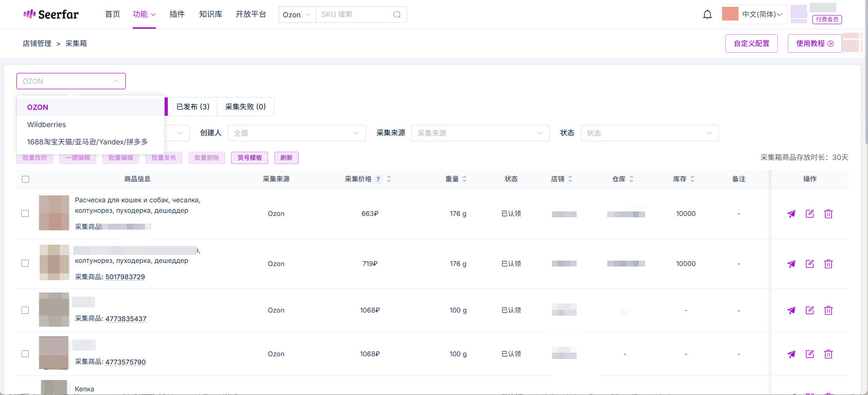Delete product 4773835437 row
This screenshot has height=395, width=868.
(x=828, y=310)
